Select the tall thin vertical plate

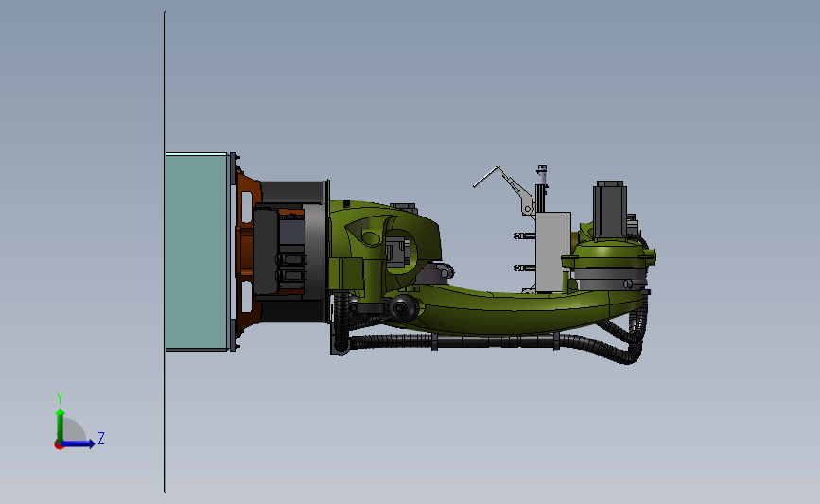point(166,252)
